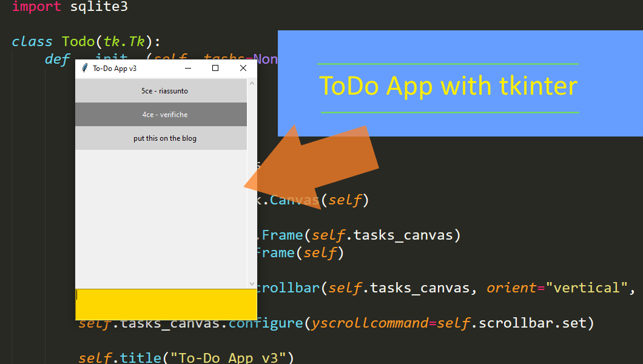
Task: Click 'yscrollcommand' in the code editor
Action: [369, 323]
